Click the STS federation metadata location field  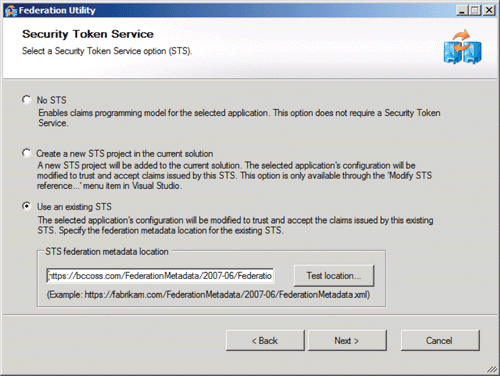[160, 276]
